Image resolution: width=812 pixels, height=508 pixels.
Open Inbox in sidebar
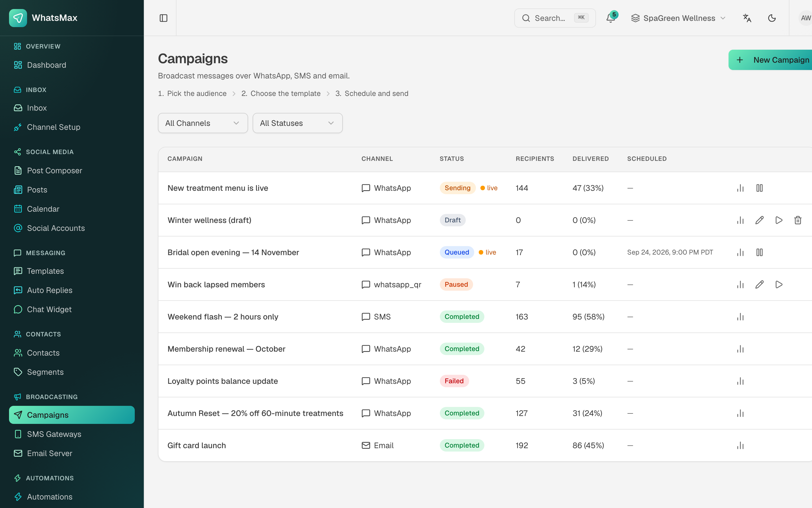72,108
